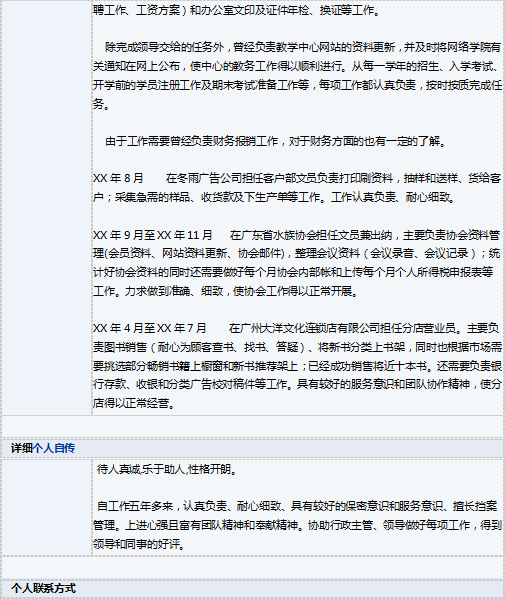Click the empty left cell beside the self-biography text
505x599 pixels.
pyautogui.click(x=47, y=507)
